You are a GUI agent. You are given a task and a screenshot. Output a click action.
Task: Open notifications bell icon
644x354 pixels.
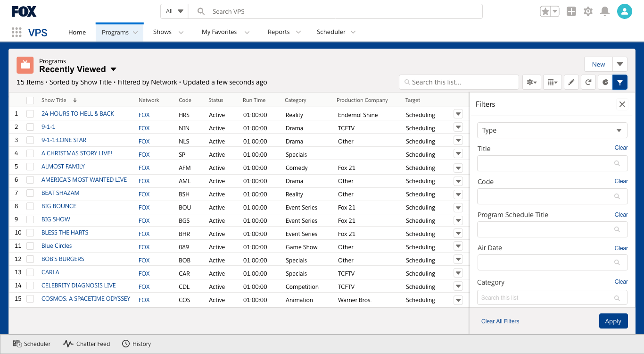605,11
